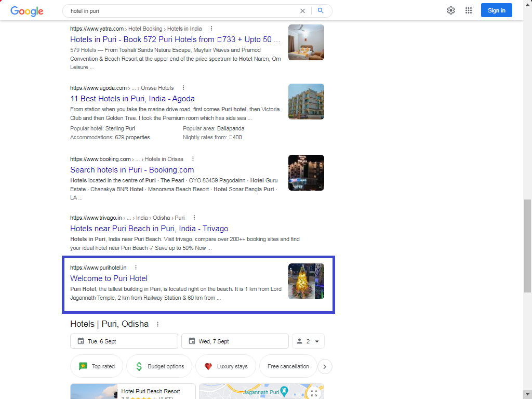
Task: Open check-out date field 'Wed, 7 Sept'
Action: 235,341
